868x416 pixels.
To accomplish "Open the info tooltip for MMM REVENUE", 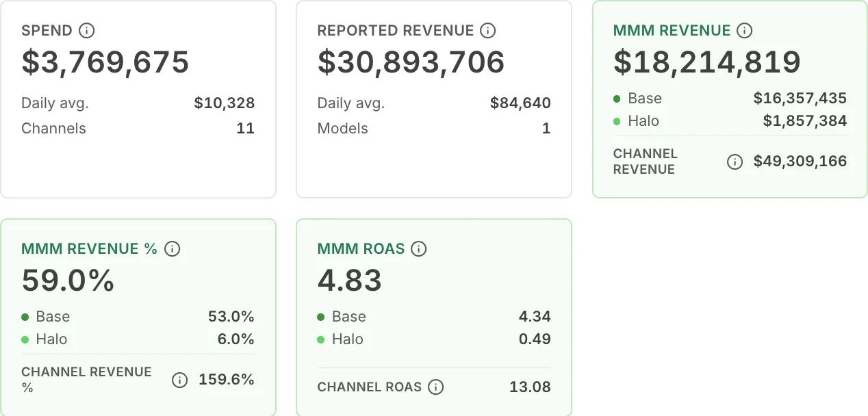I will [745, 31].
